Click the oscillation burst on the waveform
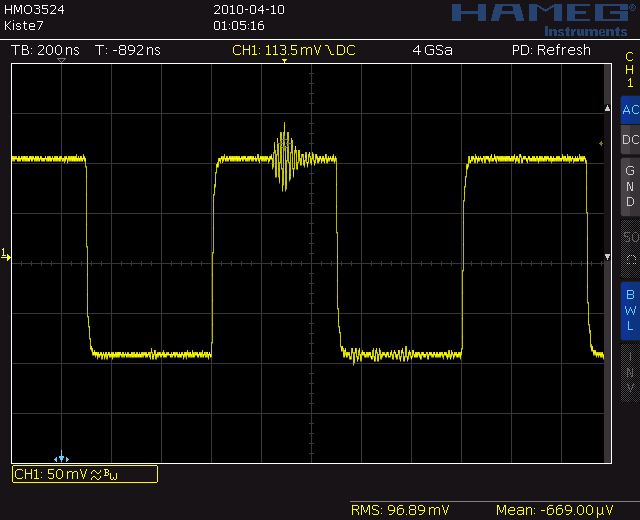This screenshot has height=520, width=640. click(x=286, y=157)
